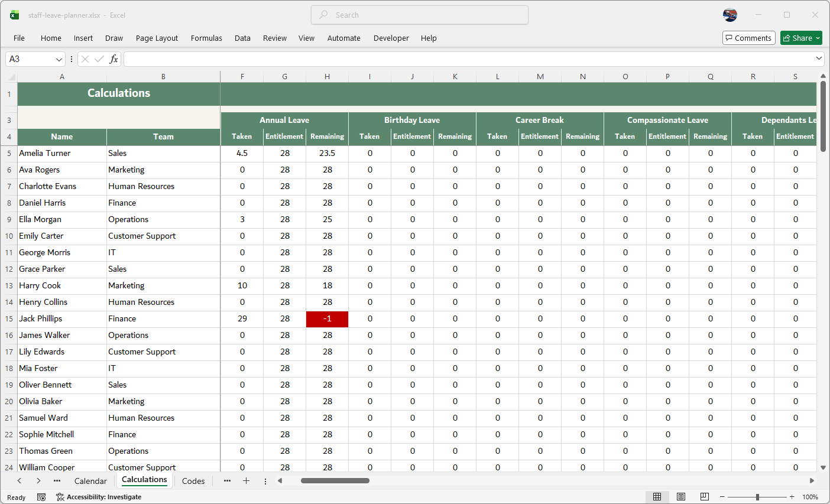Click inside the Search box

pyautogui.click(x=419, y=14)
